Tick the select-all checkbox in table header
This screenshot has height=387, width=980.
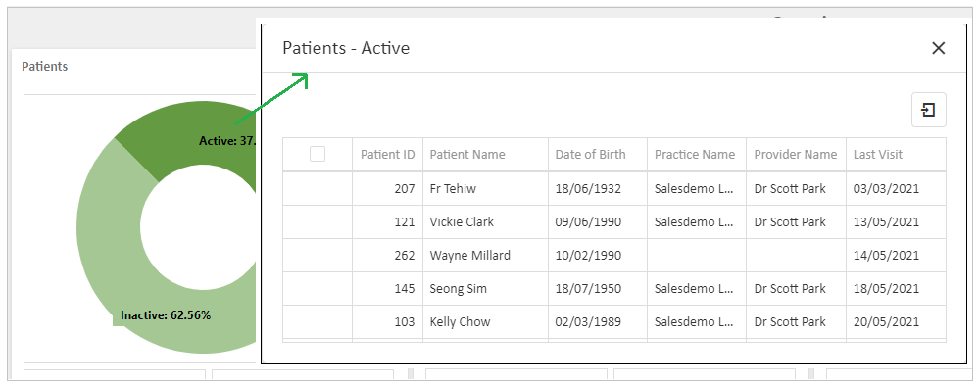point(318,154)
